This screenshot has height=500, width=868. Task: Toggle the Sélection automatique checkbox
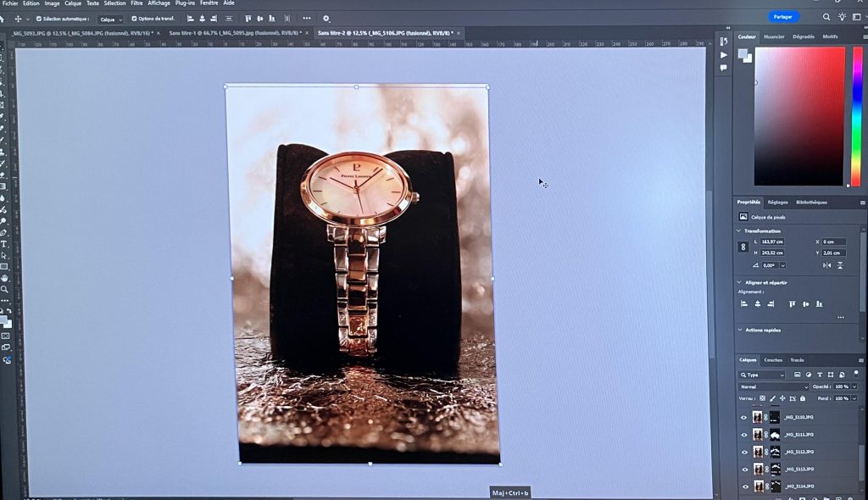point(39,19)
